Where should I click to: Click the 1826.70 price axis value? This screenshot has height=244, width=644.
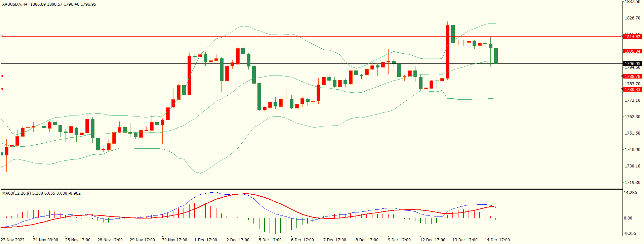(x=632, y=18)
